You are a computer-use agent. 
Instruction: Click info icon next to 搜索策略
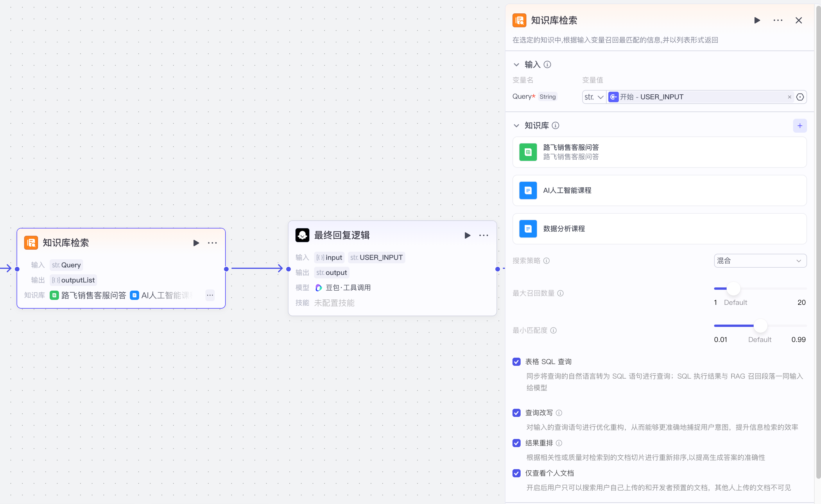point(546,261)
